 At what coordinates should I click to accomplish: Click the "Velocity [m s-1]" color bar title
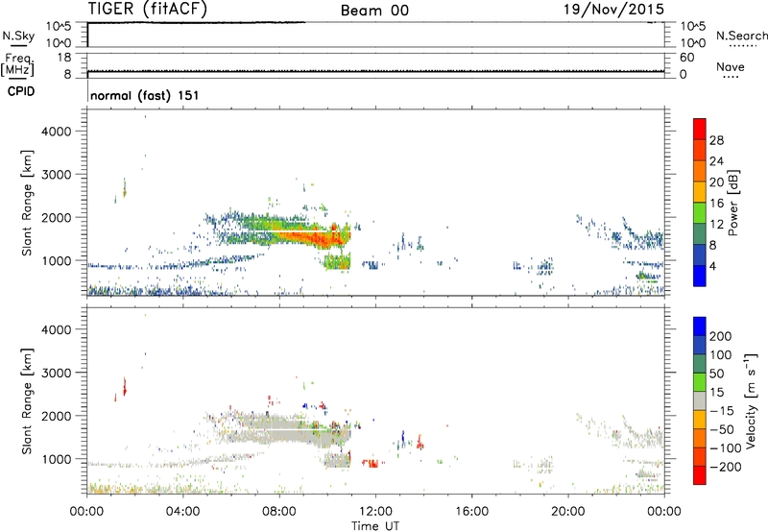[751, 401]
